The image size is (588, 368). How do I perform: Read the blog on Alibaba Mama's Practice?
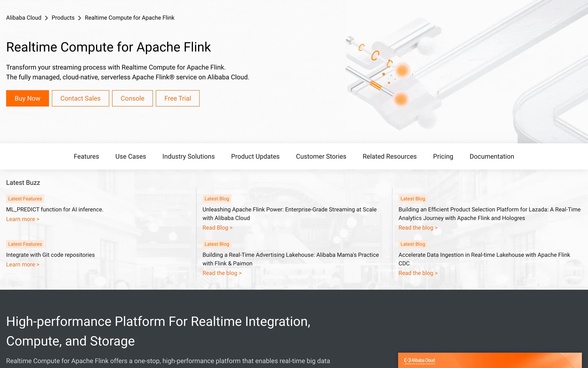[222, 273]
